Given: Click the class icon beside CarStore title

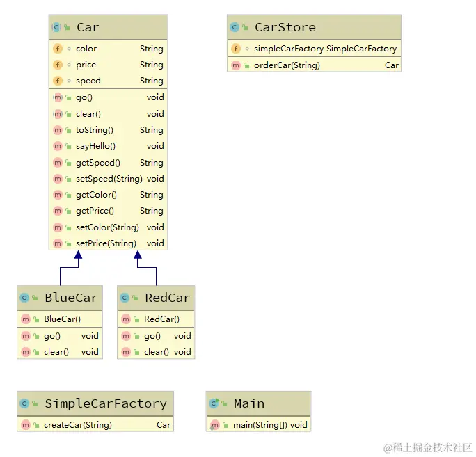Looking at the screenshot, I should pyautogui.click(x=235, y=27).
